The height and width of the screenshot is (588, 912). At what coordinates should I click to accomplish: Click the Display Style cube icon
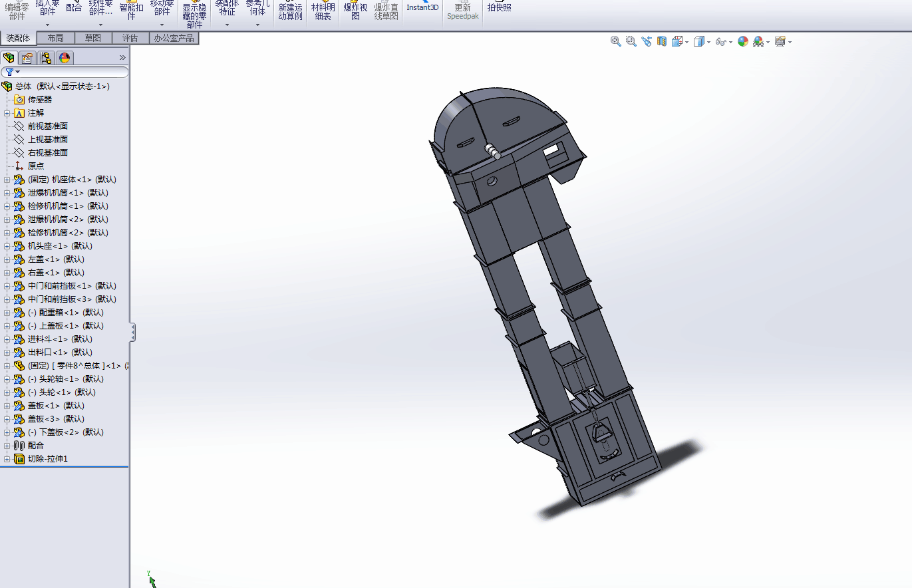click(x=698, y=41)
